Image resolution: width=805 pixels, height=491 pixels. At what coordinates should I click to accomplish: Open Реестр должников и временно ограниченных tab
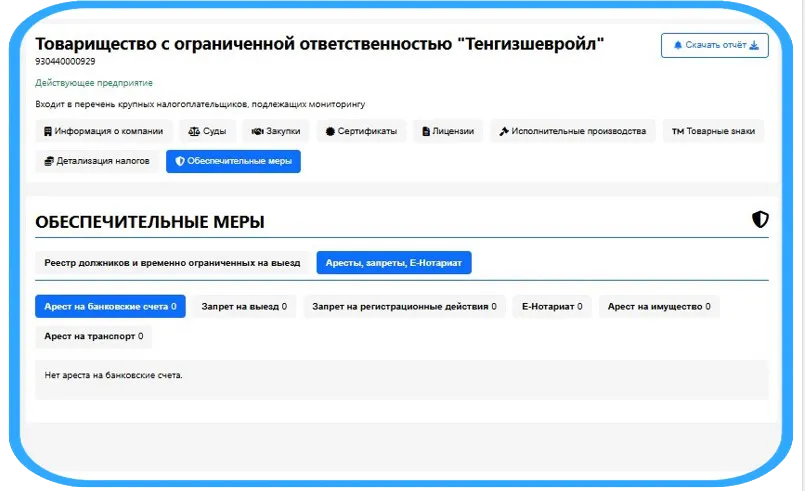[172, 262]
